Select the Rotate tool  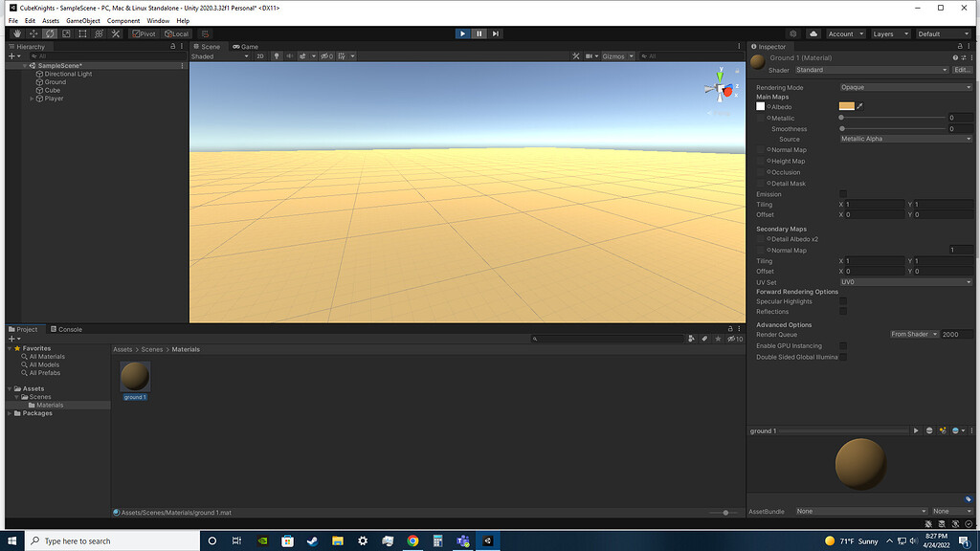pyautogui.click(x=50, y=33)
